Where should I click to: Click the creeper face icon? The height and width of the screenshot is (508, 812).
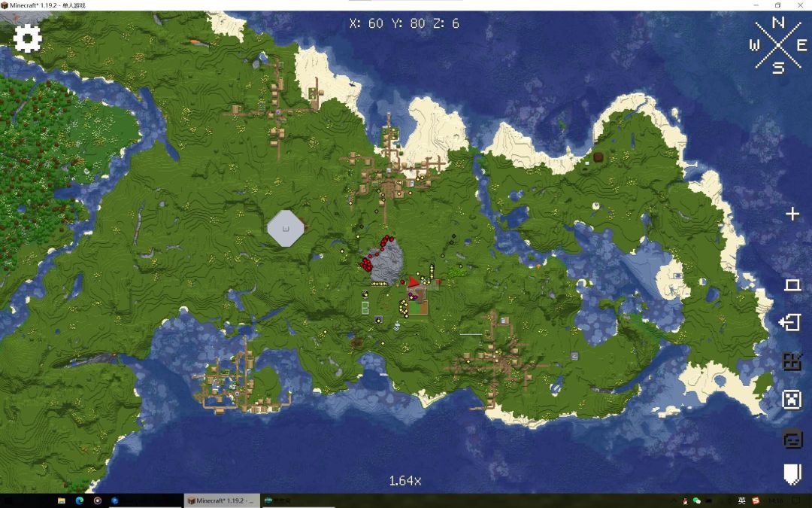tap(792, 400)
